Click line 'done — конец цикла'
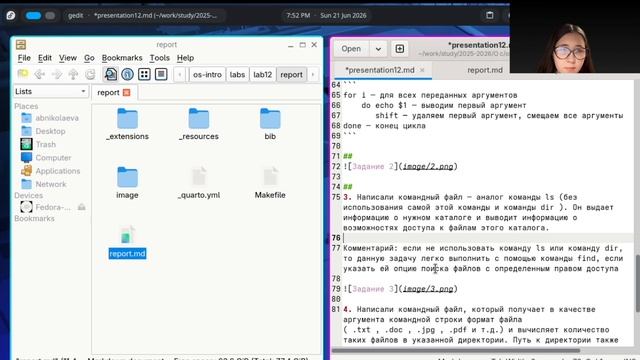The width and height of the screenshot is (640, 360). (x=384, y=126)
